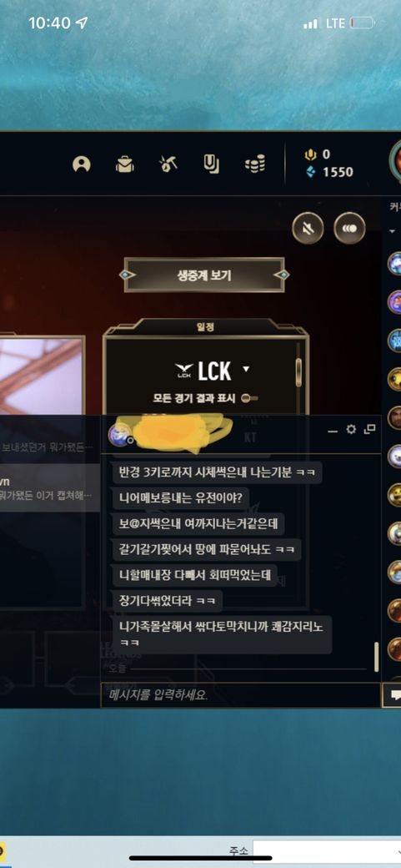Image resolution: width=401 pixels, height=868 pixels.
Task: Minimize the chat conversation window
Action: coord(333,431)
